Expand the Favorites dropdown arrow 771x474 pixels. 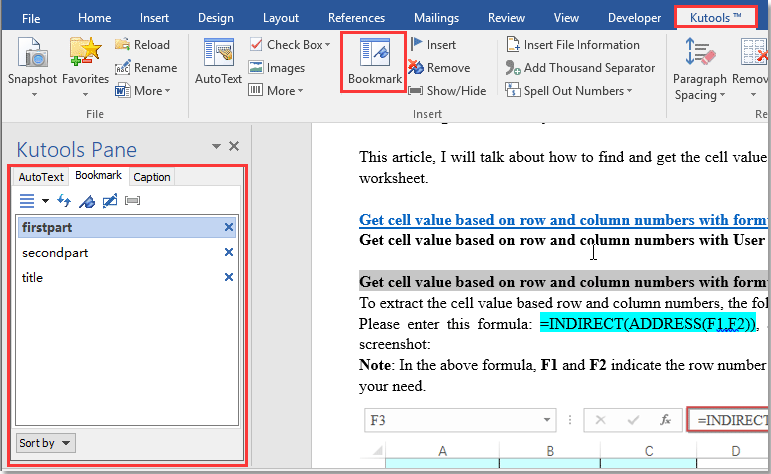[85, 94]
